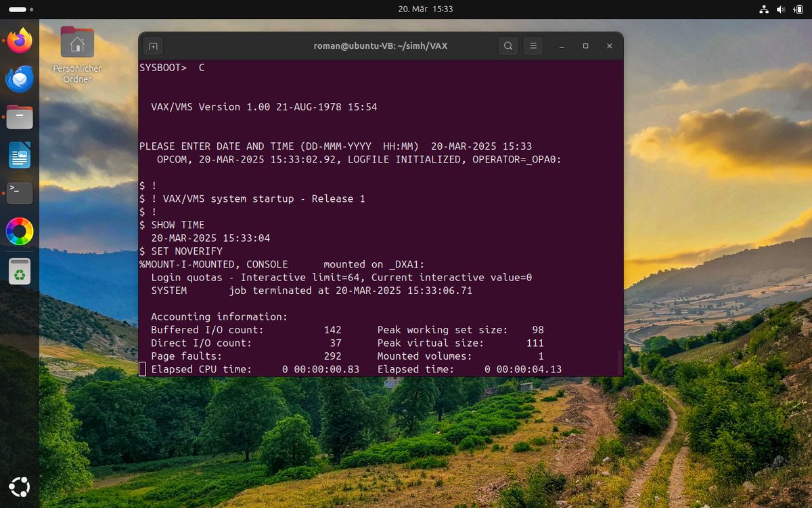
Task: Open Firefox from the dock
Action: pyautogui.click(x=20, y=41)
